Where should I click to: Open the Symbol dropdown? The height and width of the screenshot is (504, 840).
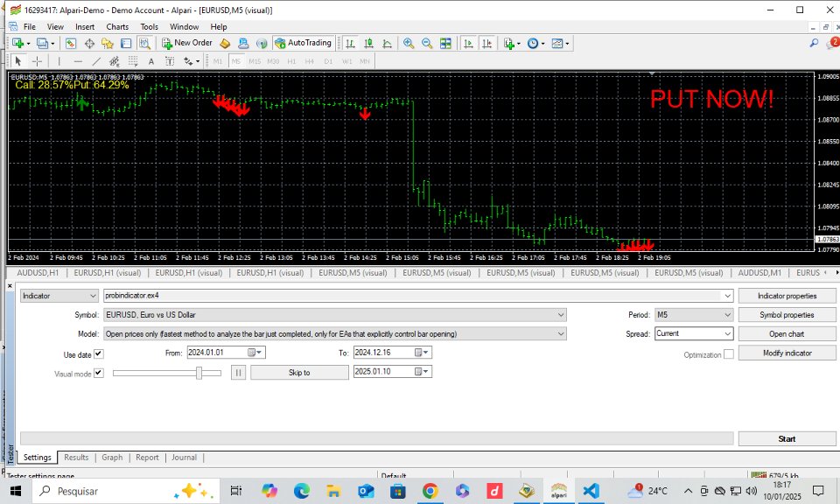[x=561, y=314]
